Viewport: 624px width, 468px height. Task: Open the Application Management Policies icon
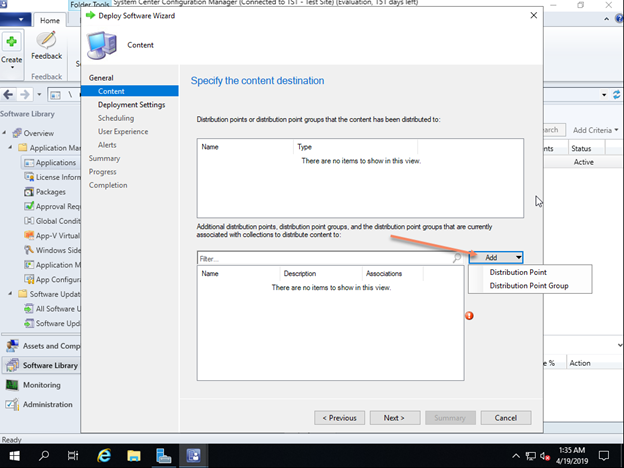(x=29, y=265)
